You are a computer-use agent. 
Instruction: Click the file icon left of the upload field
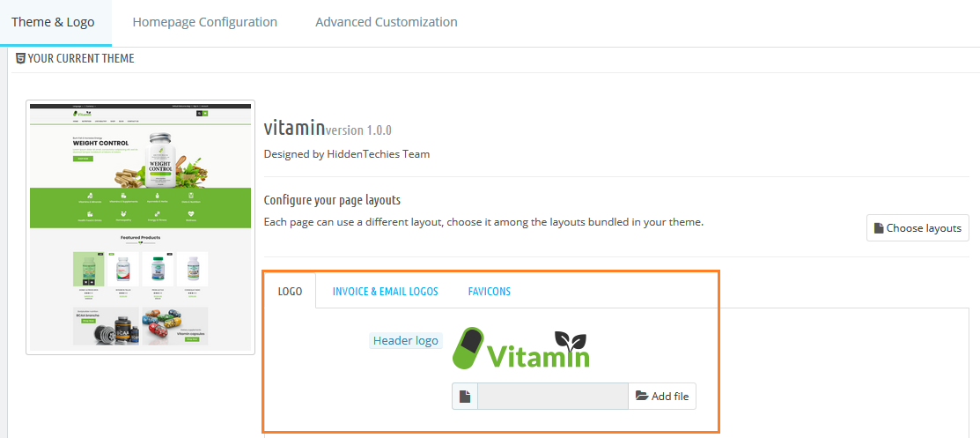click(x=465, y=397)
